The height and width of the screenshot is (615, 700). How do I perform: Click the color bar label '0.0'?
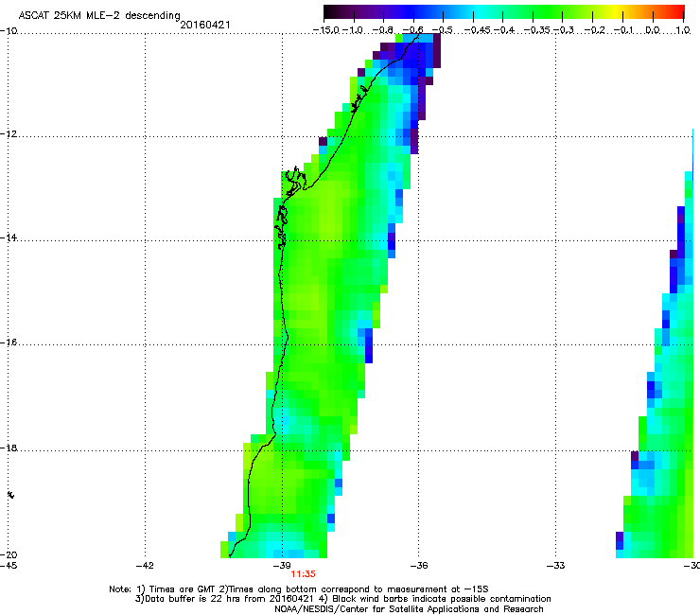[x=653, y=30]
